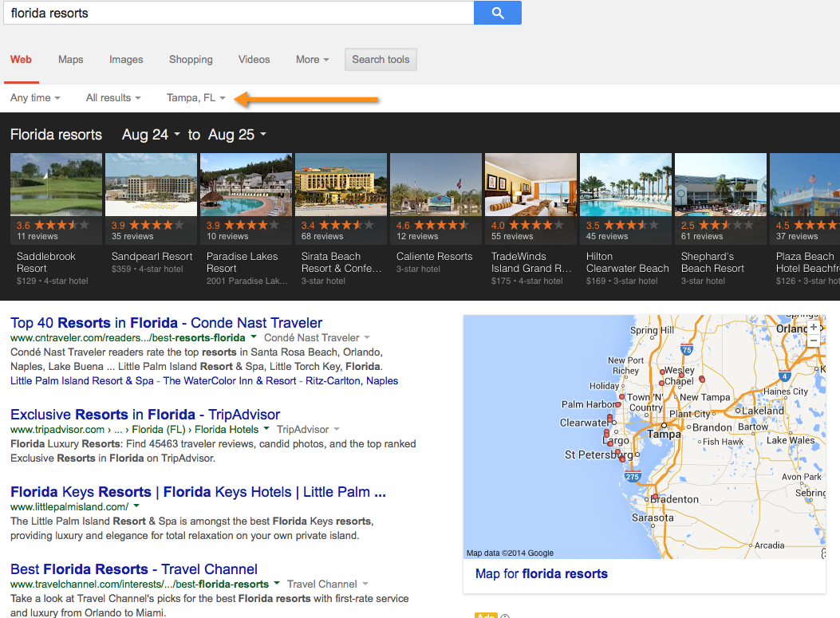The image size is (840, 618).
Task: Open the All results filter dropdown
Action: pyautogui.click(x=113, y=98)
